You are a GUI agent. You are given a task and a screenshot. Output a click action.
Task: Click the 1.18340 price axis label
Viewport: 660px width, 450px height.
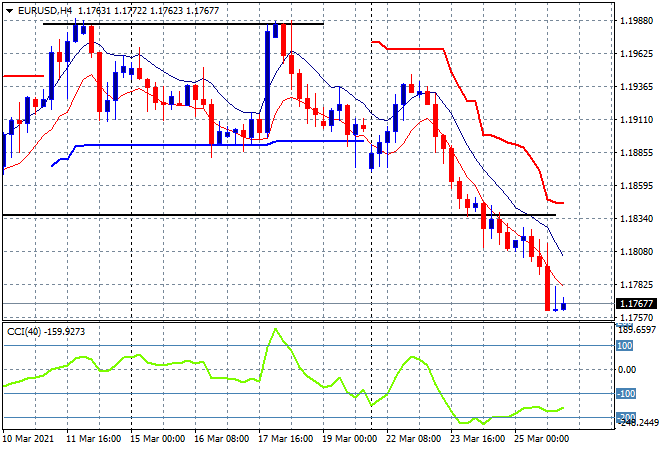tap(636, 218)
